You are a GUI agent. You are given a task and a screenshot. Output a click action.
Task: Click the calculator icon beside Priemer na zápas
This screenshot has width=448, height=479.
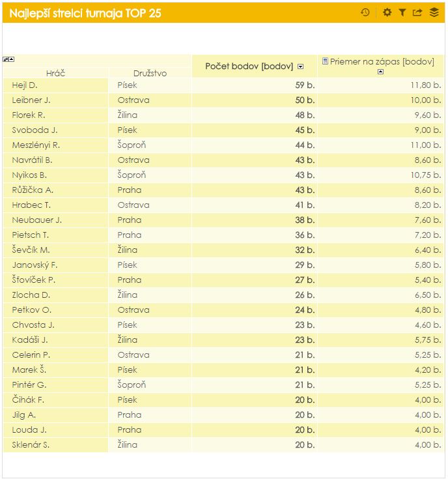[x=326, y=61]
